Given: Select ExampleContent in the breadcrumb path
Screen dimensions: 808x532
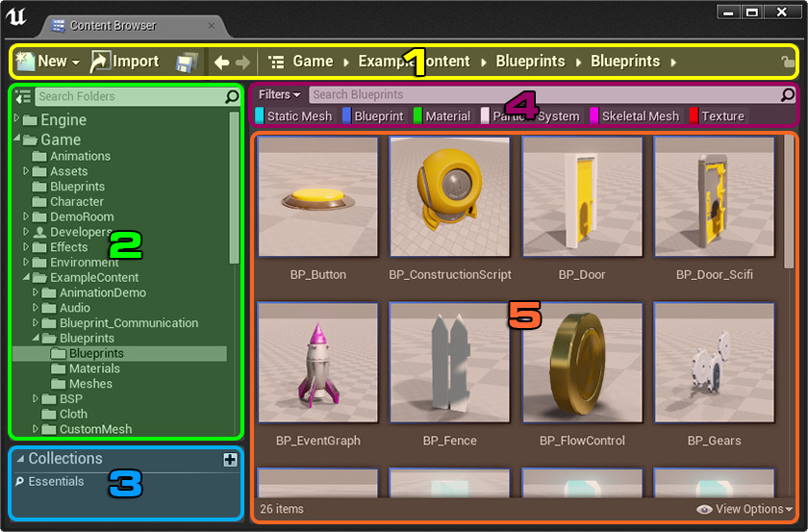Looking at the screenshot, I should [414, 62].
